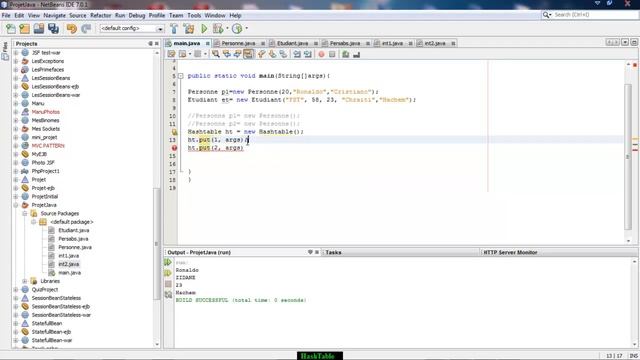Collapse the default package node

click(33, 222)
